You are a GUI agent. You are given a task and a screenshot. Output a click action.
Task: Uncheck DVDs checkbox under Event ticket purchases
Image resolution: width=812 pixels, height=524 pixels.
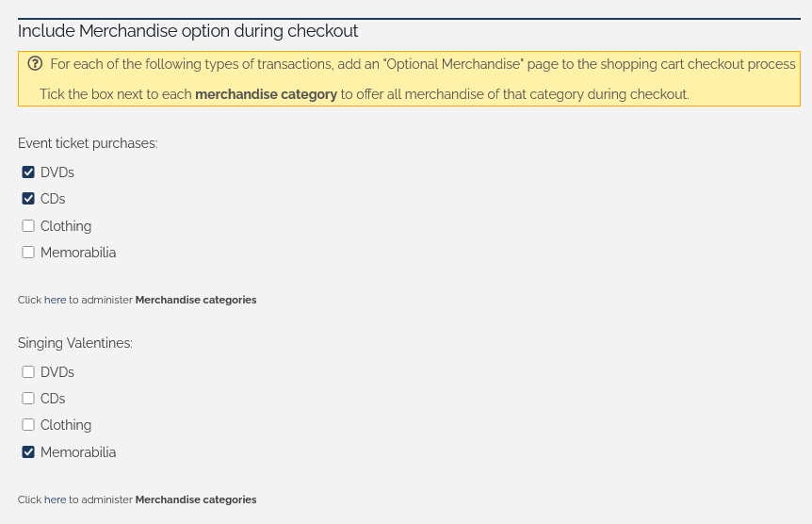(28, 172)
